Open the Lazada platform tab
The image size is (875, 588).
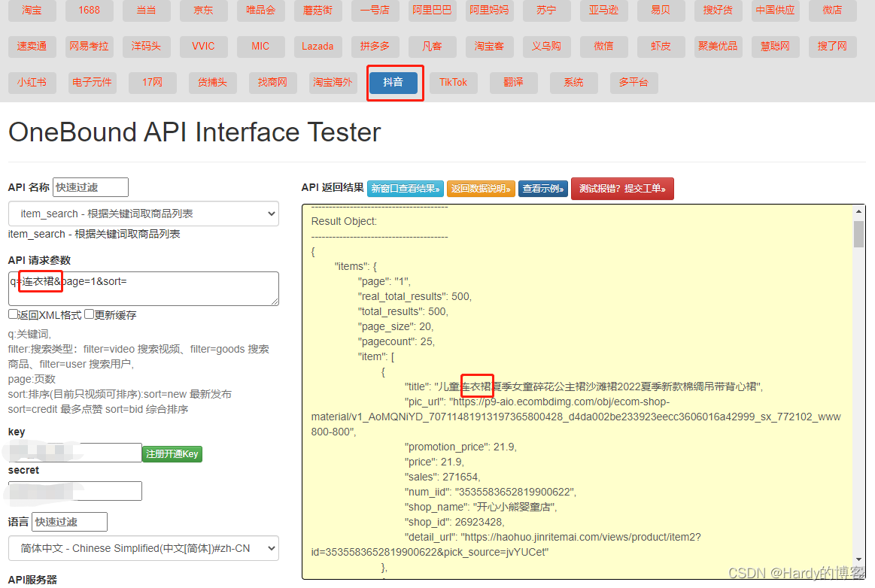click(x=317, y=47)
